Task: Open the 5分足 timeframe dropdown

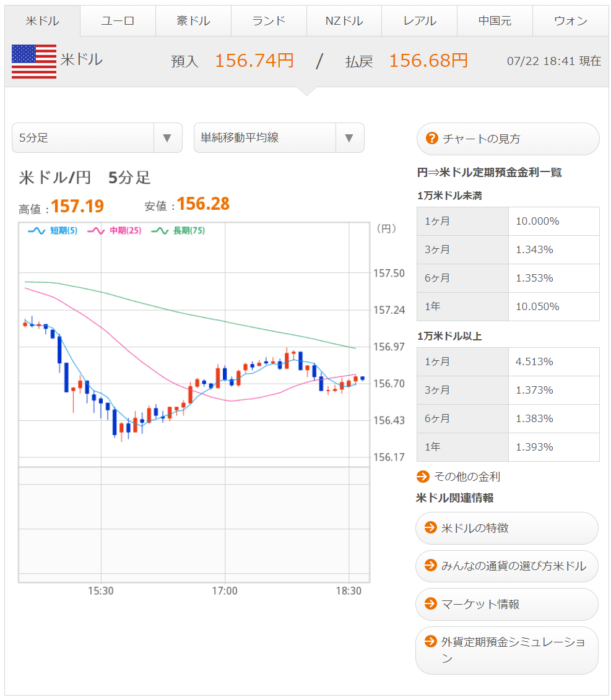Action: coord(97,137)
